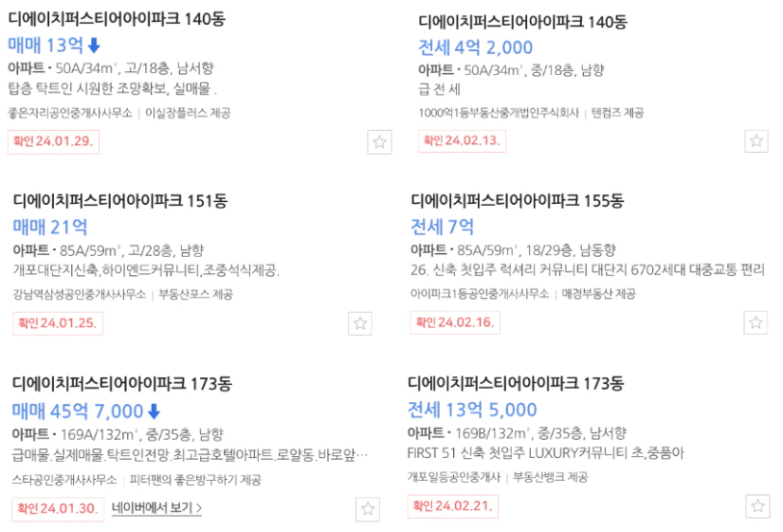The image size is (783, 532).
Task: Bookmark the 151동 매매 21억 listing star
Action: (360, 323)
